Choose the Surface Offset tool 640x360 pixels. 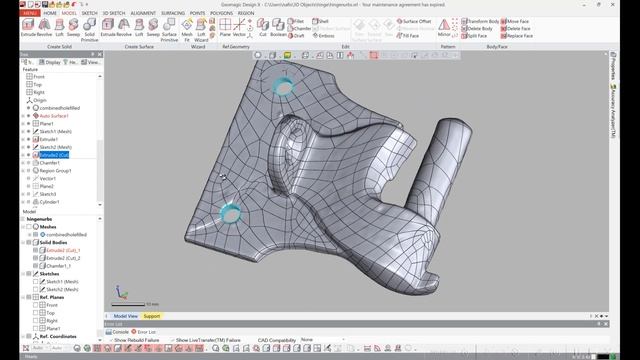click(x=414, y=21)
